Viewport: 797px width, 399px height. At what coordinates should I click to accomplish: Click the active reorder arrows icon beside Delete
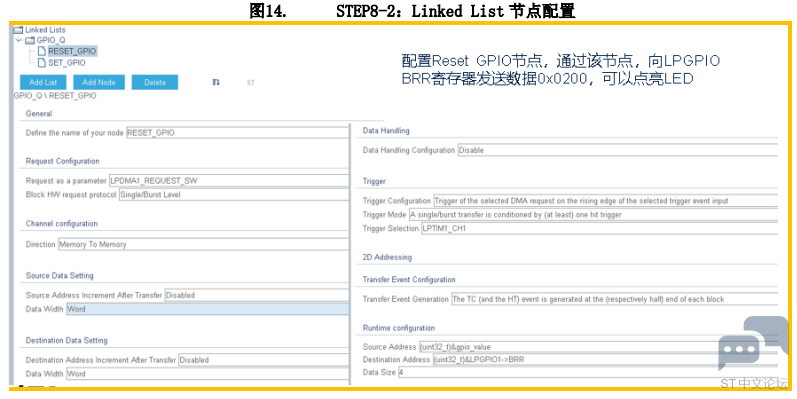click(216, 82)
